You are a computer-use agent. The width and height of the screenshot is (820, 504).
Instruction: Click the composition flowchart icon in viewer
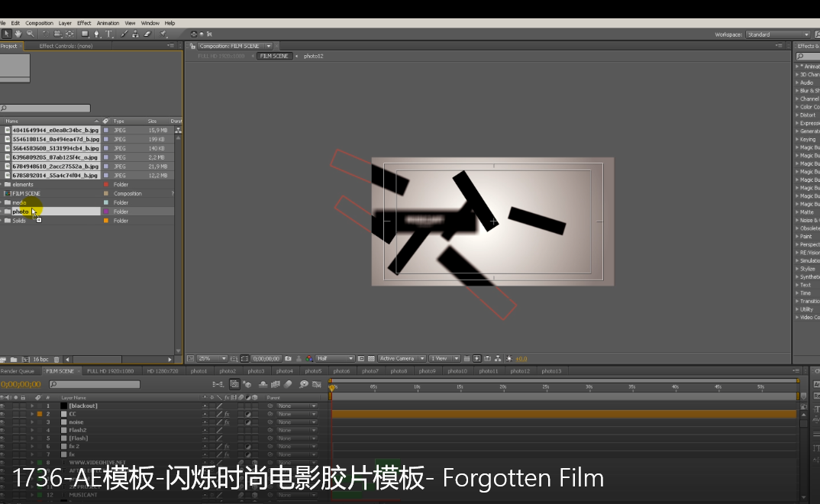498,359
